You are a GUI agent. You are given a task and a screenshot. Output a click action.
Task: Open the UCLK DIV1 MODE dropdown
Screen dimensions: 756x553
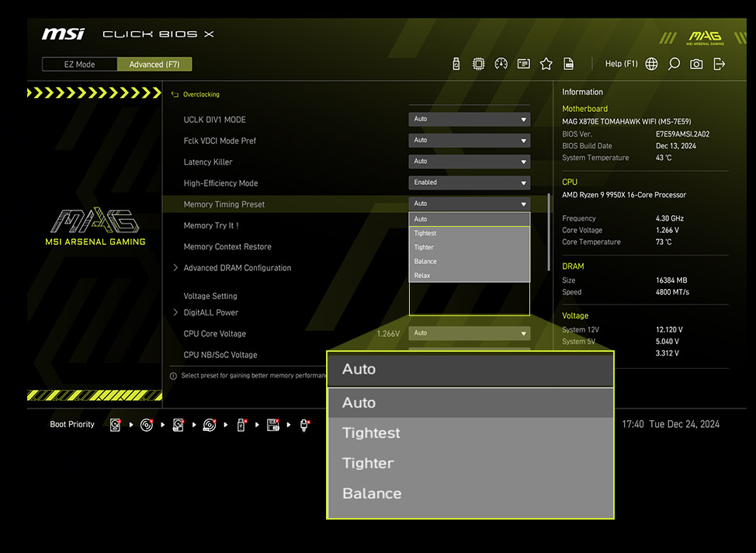tap(469, 119)
